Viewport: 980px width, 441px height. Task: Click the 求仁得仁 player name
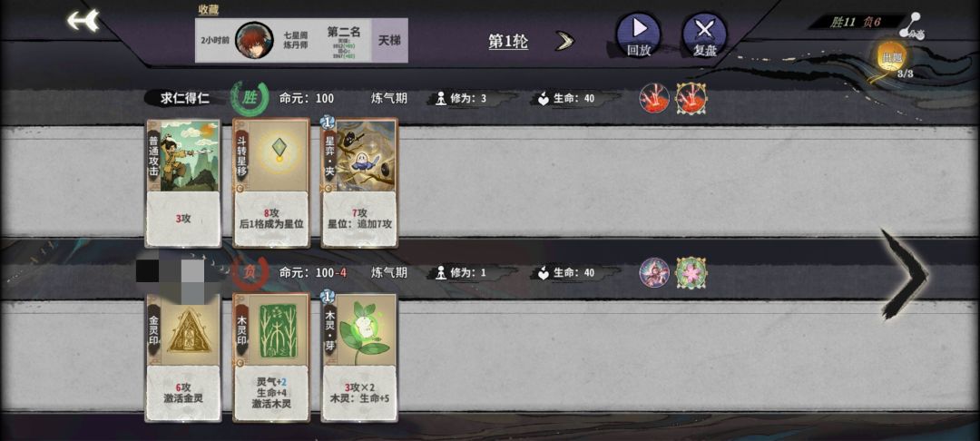click(x=185, y=99)
